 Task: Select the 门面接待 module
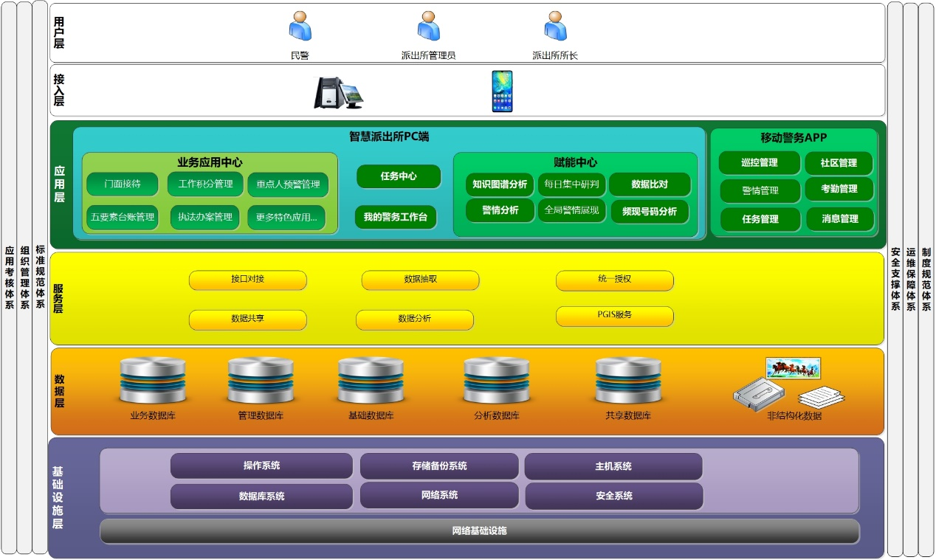point(123,184)
